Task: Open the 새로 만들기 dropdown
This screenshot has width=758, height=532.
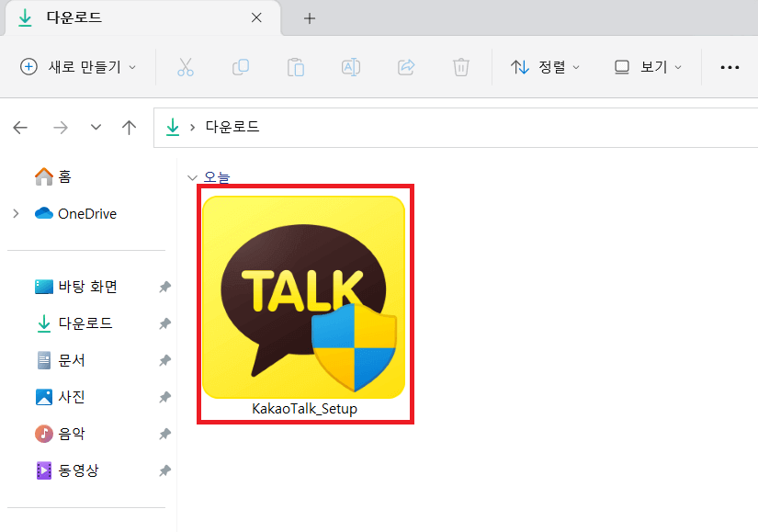Action: pyautogui.click(x=78, y=67)
